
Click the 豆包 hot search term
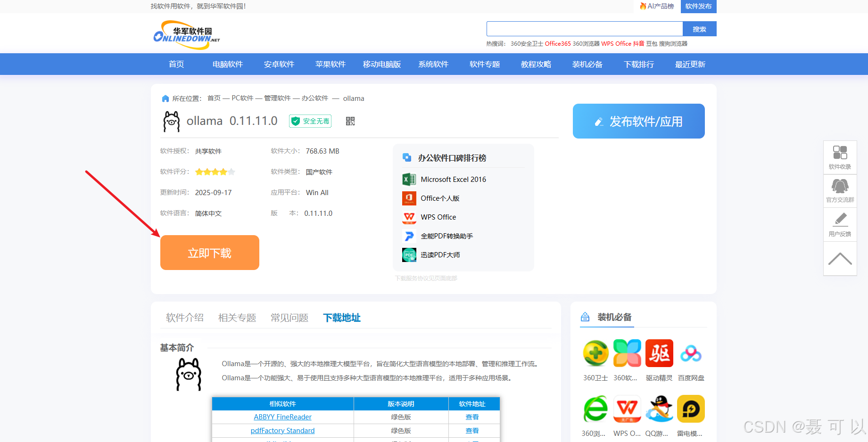652,43
